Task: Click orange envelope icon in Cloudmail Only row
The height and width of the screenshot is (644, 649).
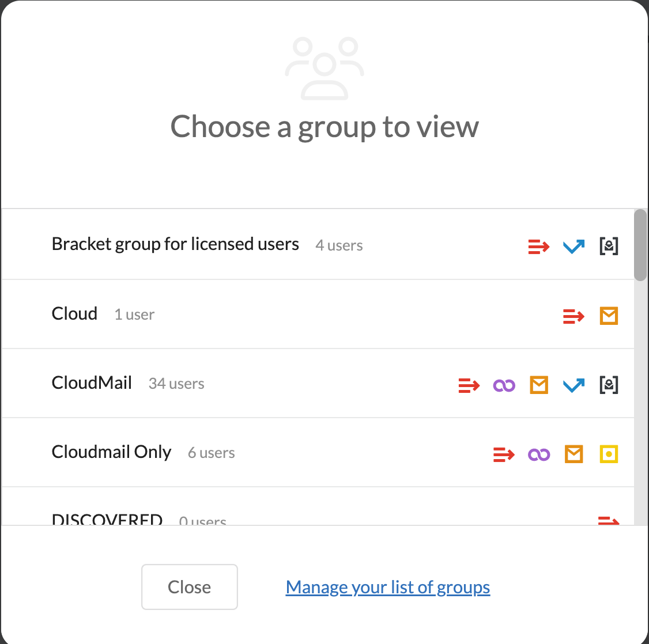Action: [573, 454]
